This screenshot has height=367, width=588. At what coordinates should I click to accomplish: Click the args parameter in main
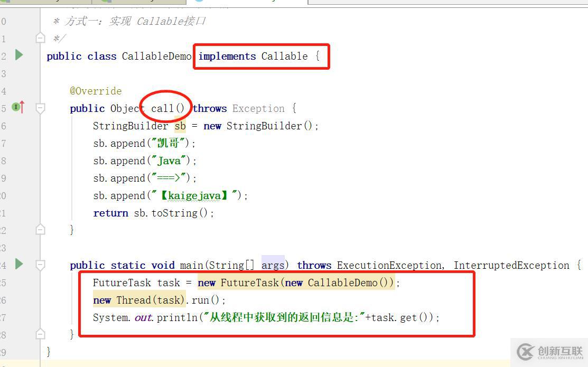tap(273, 266)
